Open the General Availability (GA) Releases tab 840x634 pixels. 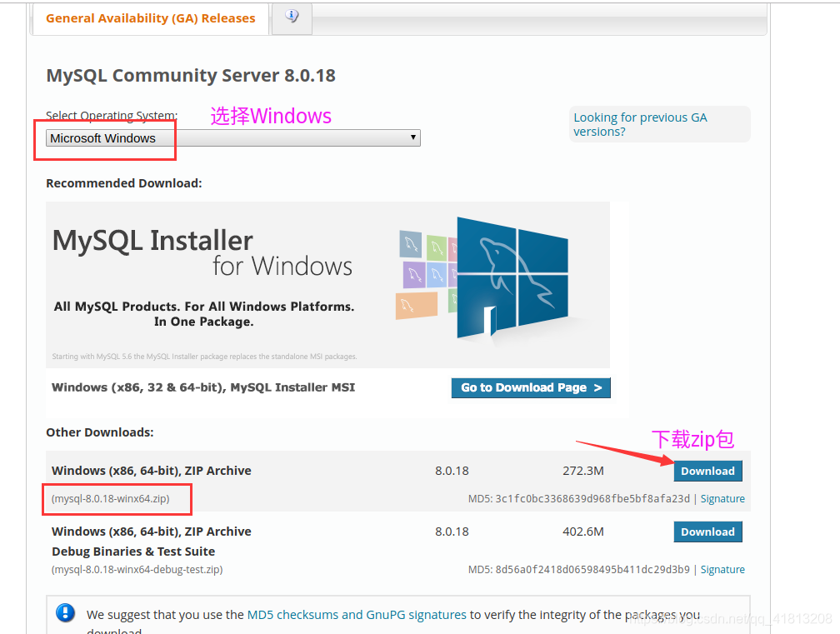pyautogui.click(x=151, y=18)
